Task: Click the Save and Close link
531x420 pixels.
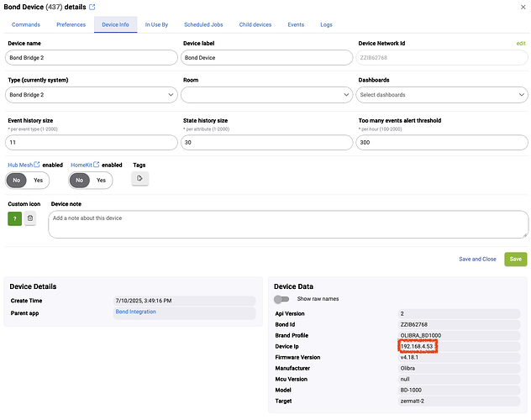Action: [477, 260]
